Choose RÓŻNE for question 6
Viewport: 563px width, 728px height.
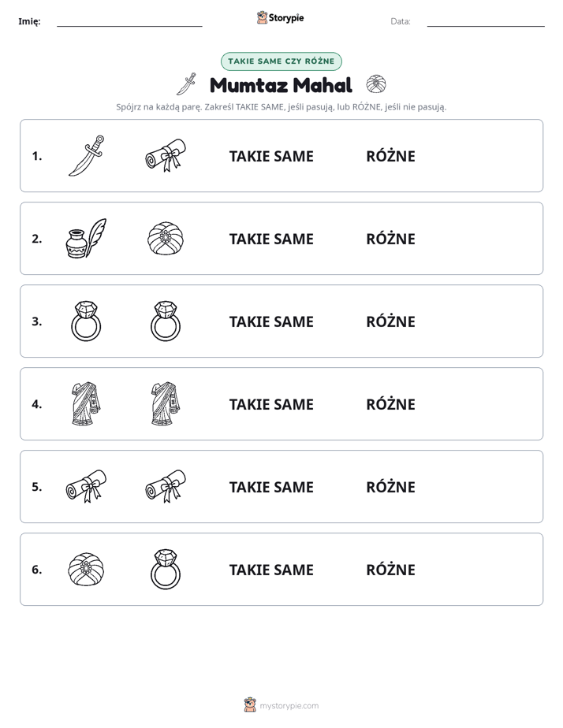(x=390, y=569)
